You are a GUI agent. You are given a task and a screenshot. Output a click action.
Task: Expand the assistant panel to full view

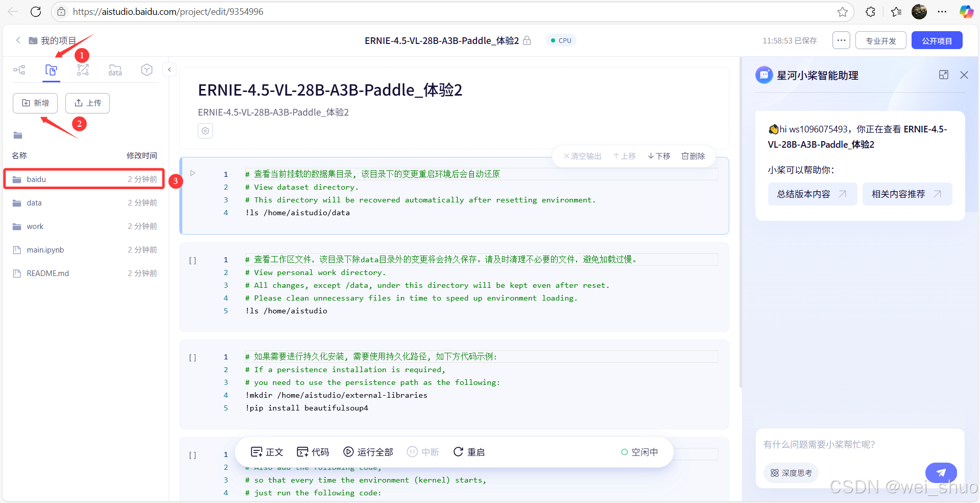[x=944, y=75]
